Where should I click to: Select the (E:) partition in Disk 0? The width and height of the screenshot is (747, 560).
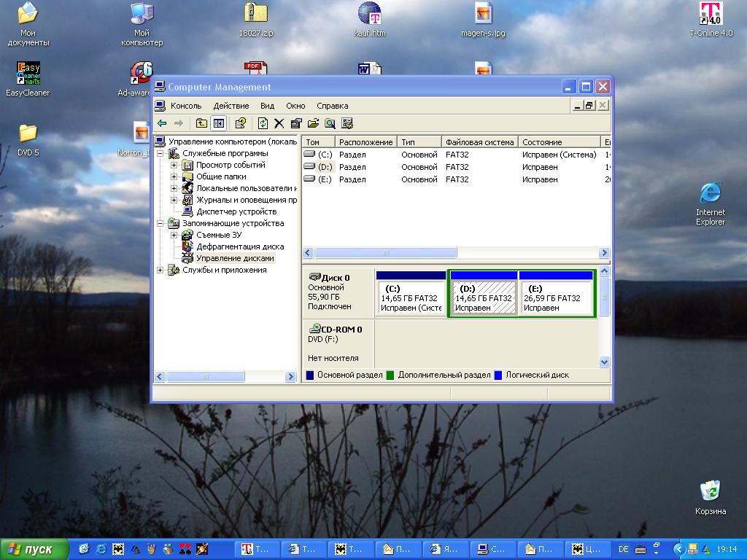(555, 297)
